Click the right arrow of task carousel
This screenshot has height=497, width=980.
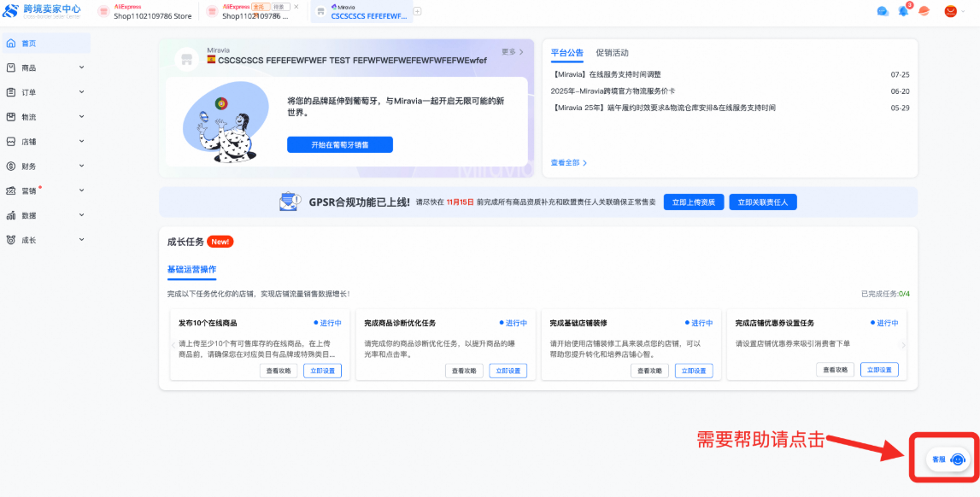[903, 345]
